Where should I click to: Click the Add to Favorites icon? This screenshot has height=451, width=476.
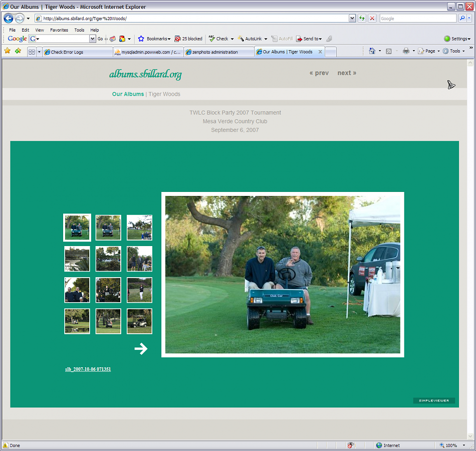point(18,51)
